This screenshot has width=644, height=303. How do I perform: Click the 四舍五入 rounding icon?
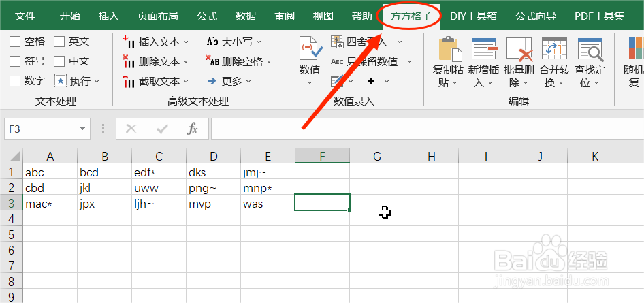337,42
